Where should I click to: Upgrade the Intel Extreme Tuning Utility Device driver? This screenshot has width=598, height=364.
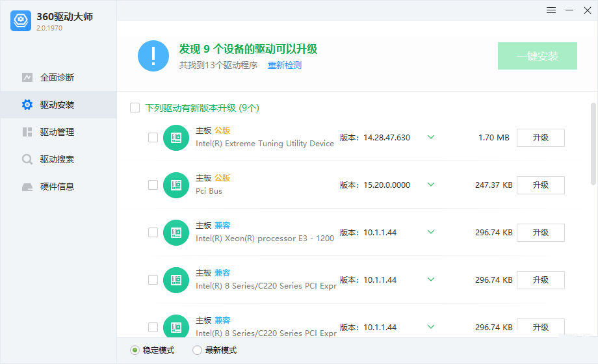click(x=540, y=138)
